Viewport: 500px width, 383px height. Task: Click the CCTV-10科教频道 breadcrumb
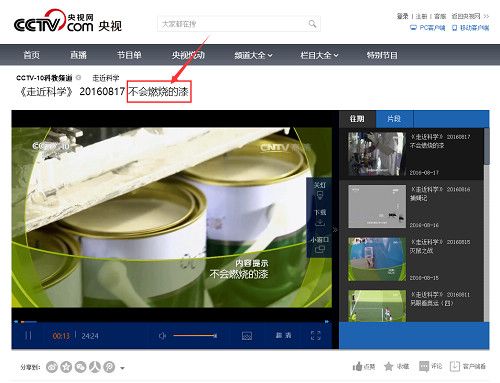(44, 78)
